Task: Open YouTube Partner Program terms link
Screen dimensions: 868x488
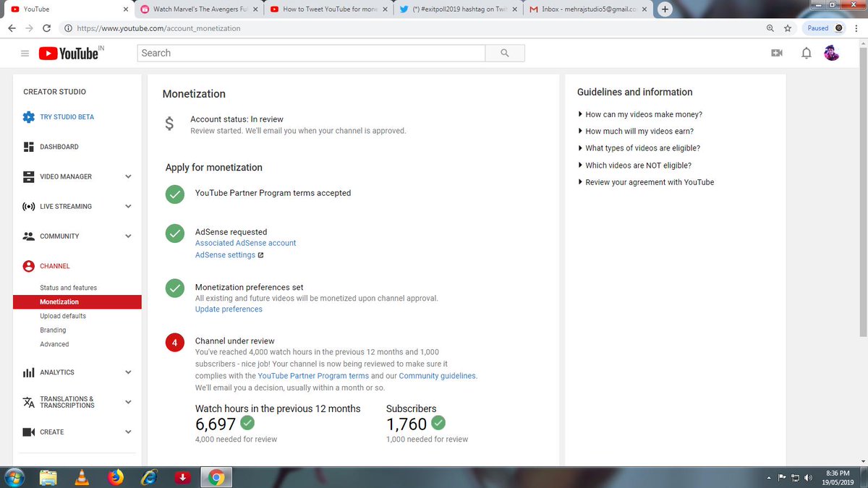Action: click(x=313, y=376)
